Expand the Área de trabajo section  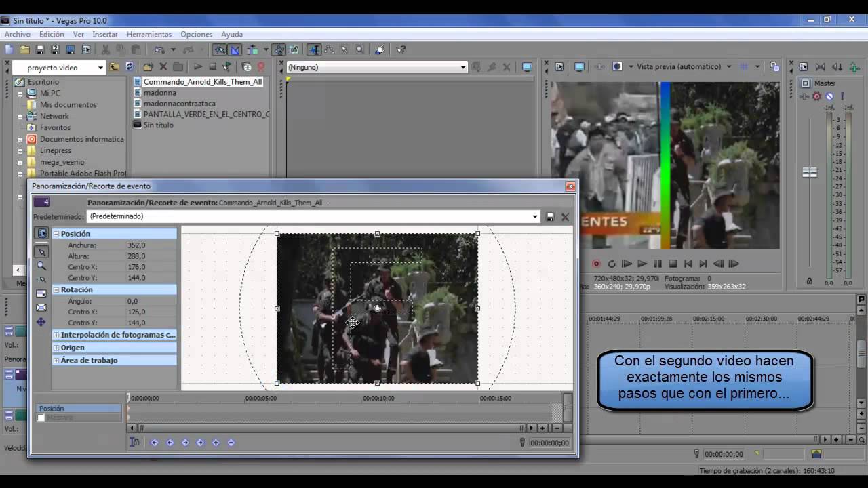(56, 361)
